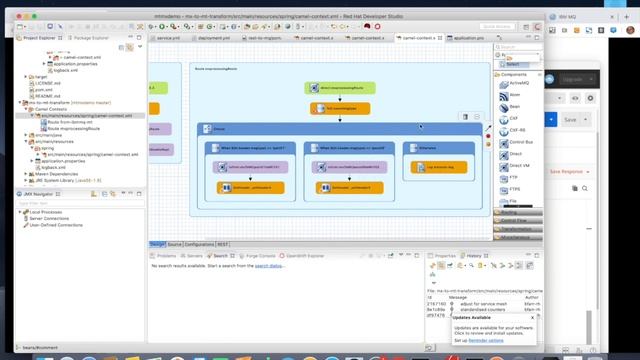Open the Transformation drawer in the palette
The height and width of the screenshot is (360, 640).
pyautogui.click(x=518, y=229)
